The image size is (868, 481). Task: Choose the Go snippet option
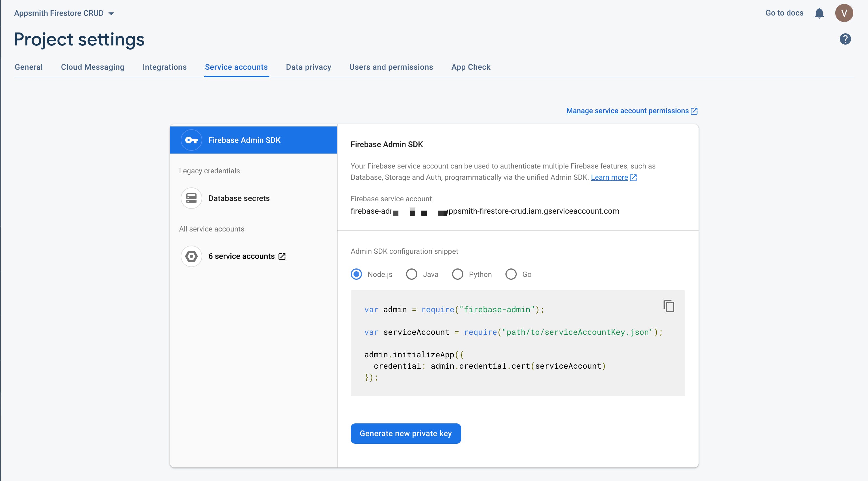[x=511, y=274]
